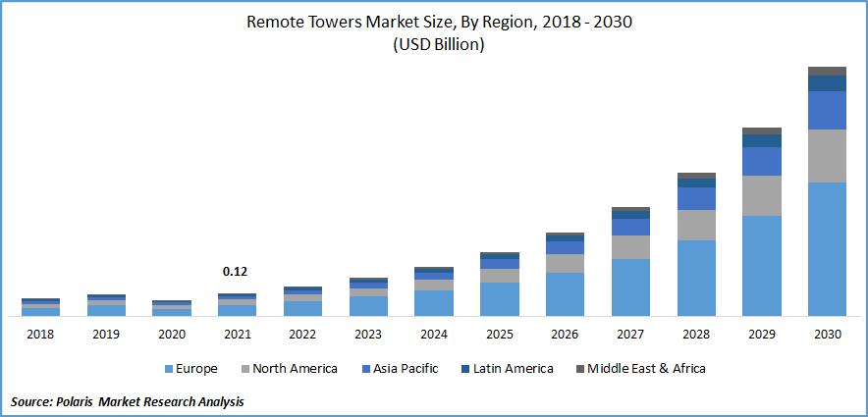Image resolution: width=868 pixels, height=417 pixels.
Task: Select the Europe segment of the 2027 bar
Action: coord(630,287)
